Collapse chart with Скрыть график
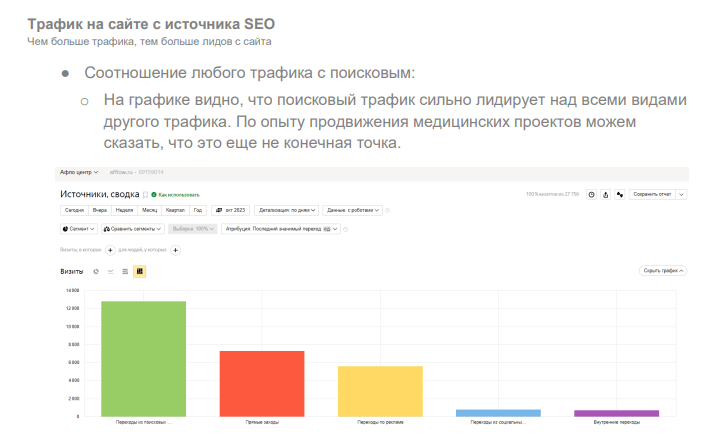Viewport: 711px width, 446px height. [x=663, y=271]
